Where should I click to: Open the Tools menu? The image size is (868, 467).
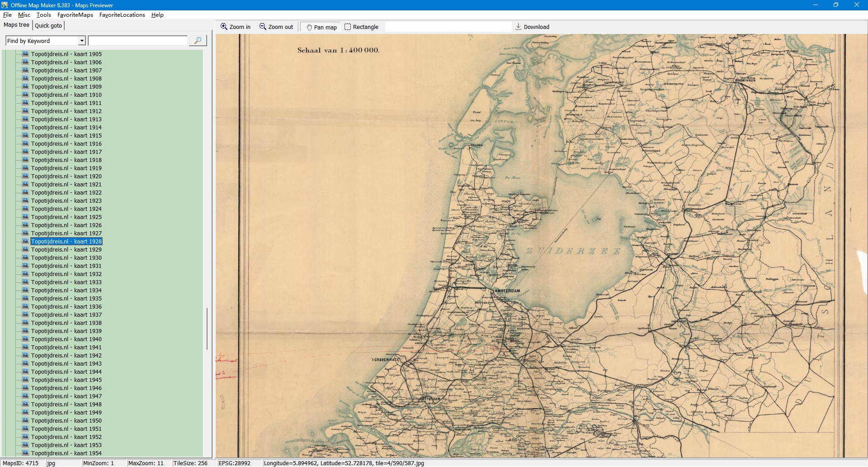point(43,15)
